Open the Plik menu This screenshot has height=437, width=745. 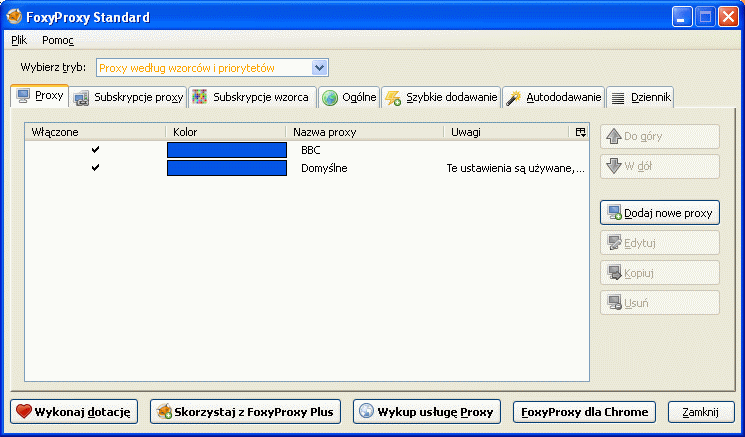(19, 40)
